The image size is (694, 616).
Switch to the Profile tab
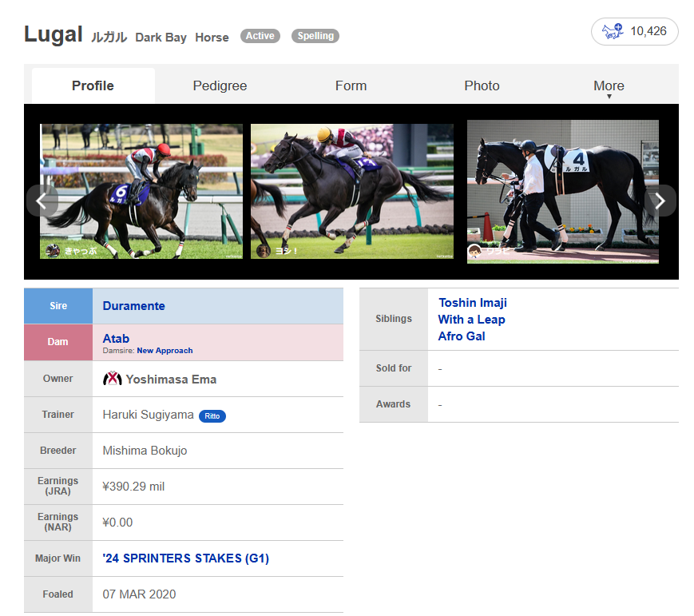[x=93, y=85]
